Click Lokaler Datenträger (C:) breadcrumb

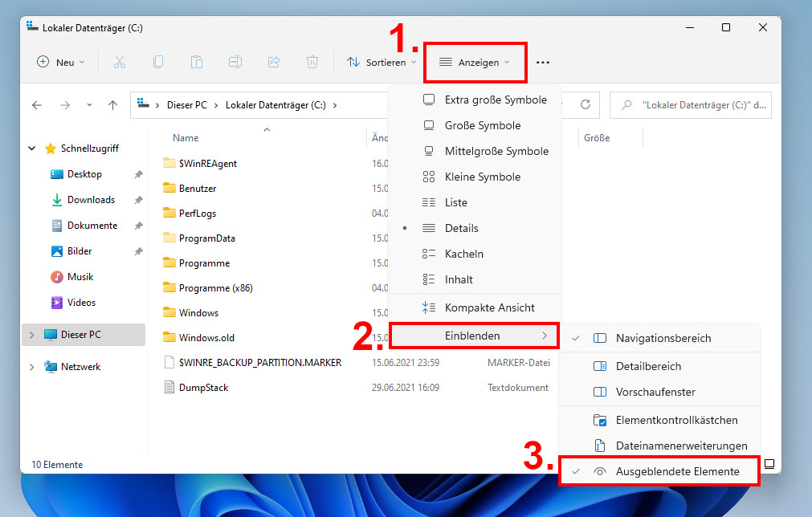pyautogui.click(x=275, y=105)
